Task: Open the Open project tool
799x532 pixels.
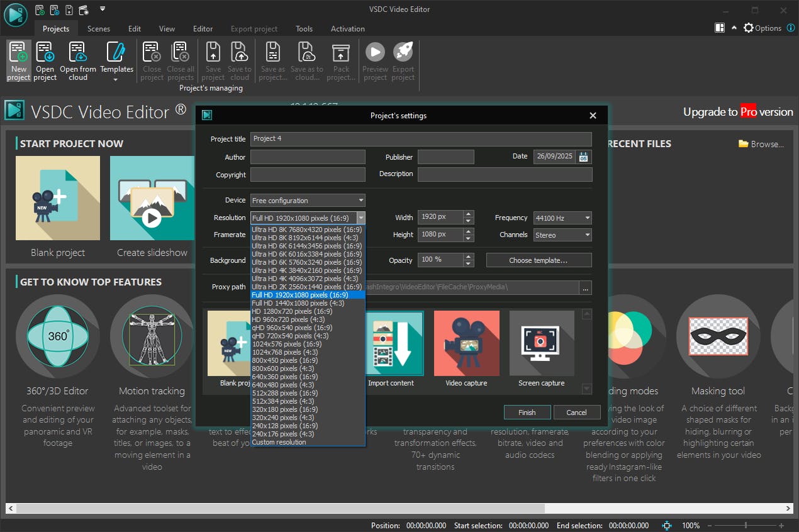Action: (x=45, y=60)
